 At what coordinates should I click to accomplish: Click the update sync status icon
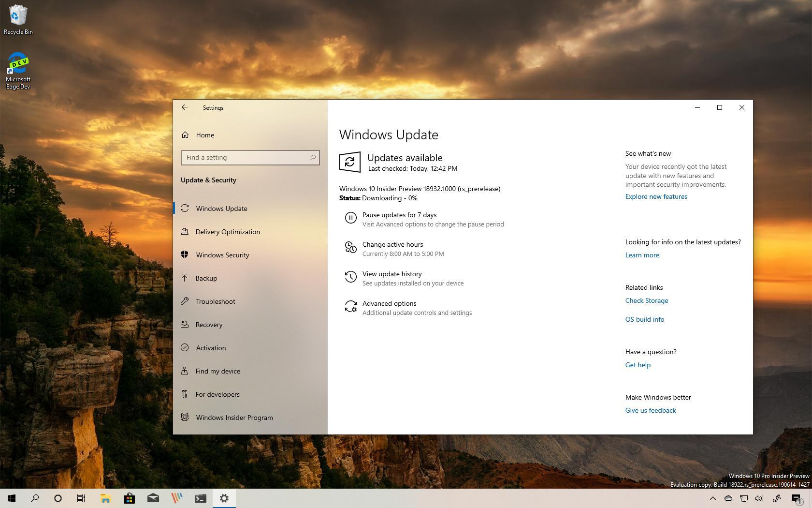tap(350, 162)
